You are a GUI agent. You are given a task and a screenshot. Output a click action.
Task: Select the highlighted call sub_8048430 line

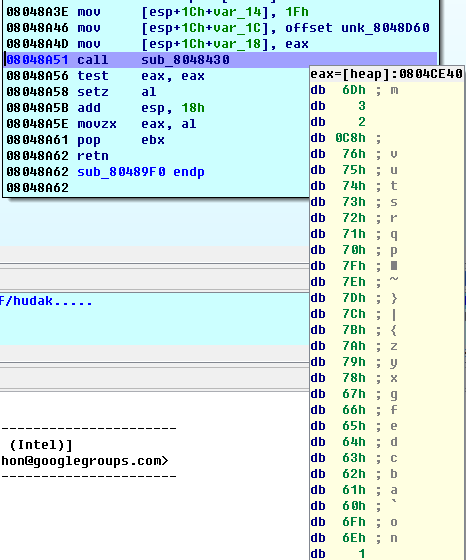pyautogui.click(x=221, y=60)
